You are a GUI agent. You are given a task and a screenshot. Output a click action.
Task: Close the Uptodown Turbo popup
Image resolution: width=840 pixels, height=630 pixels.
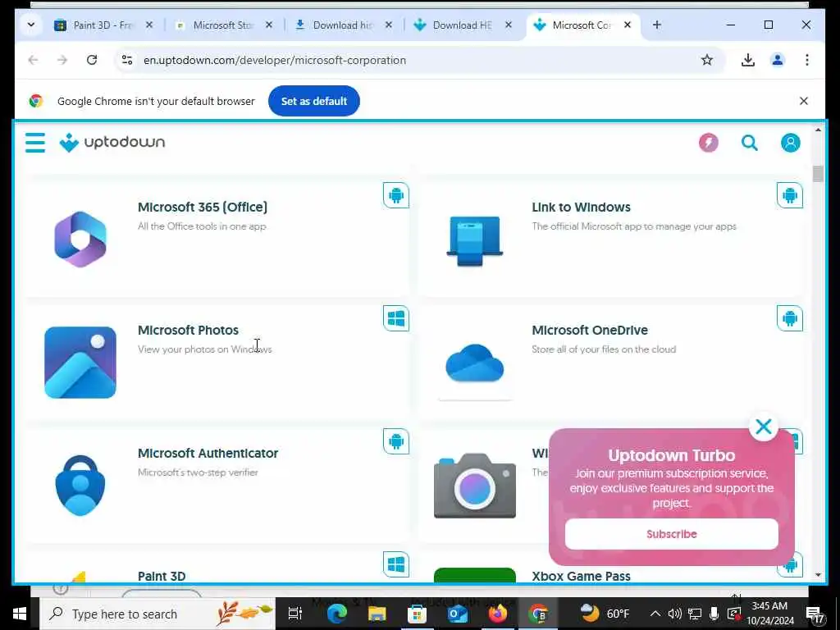point(764,427)
